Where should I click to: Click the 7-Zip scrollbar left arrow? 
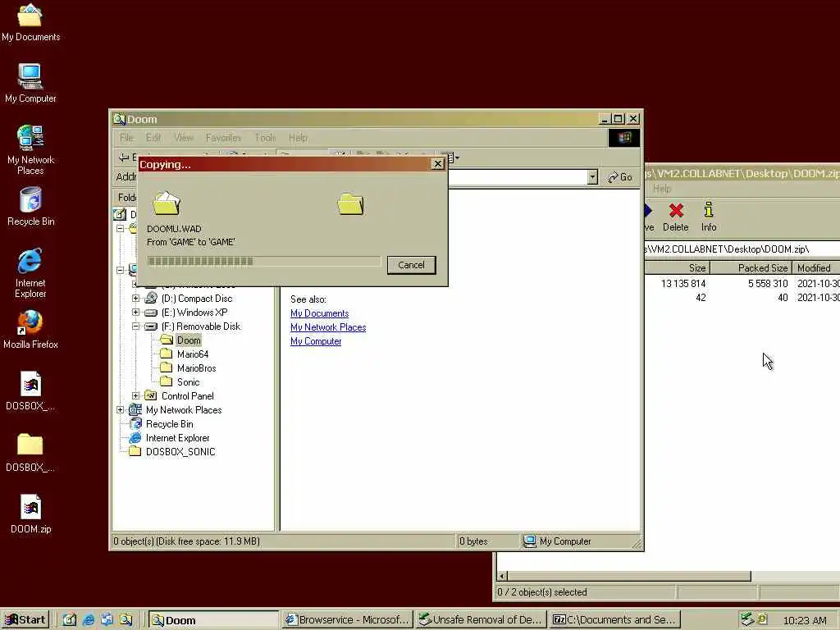coord(502,576)
